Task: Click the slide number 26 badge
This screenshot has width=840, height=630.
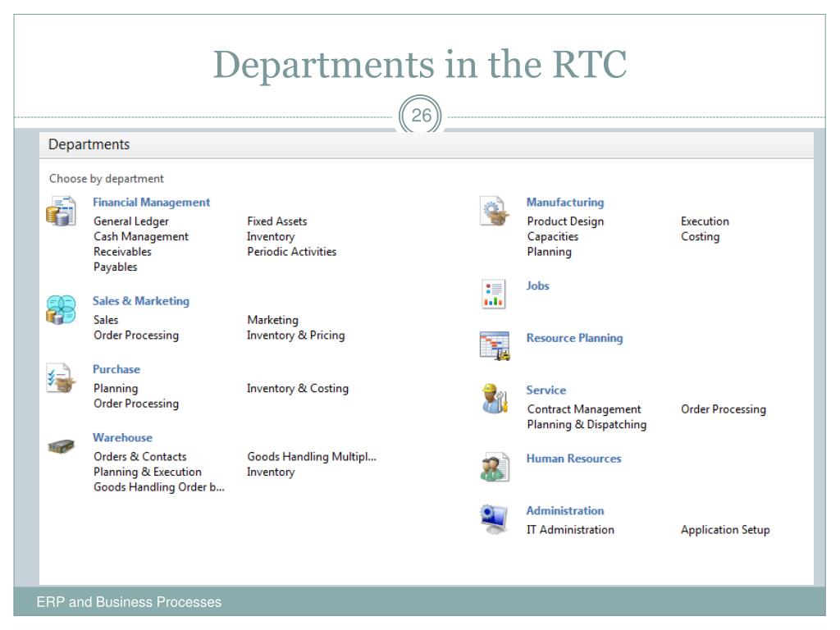Action: (421, 115)
